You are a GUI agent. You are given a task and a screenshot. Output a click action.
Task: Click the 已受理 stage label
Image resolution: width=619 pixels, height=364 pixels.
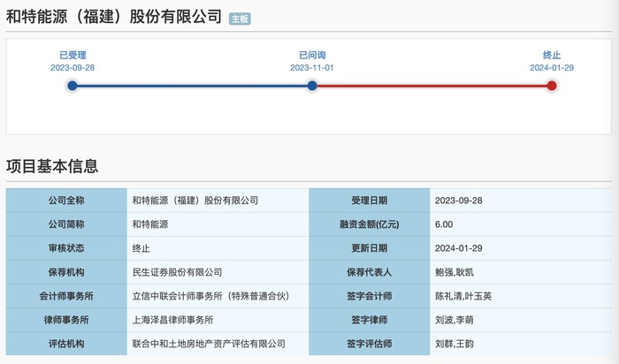[x=73, y=55]
